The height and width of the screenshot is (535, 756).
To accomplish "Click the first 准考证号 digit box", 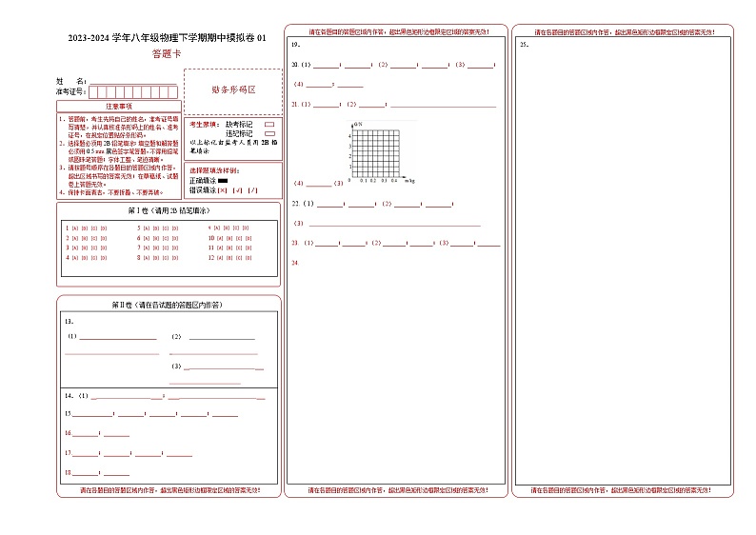I will pos(92,91).
